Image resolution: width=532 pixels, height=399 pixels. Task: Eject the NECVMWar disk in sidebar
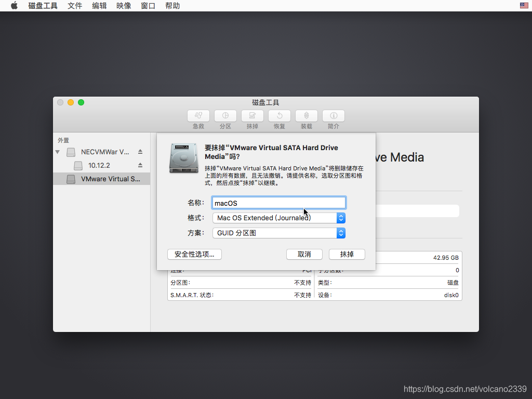[140, 152]
